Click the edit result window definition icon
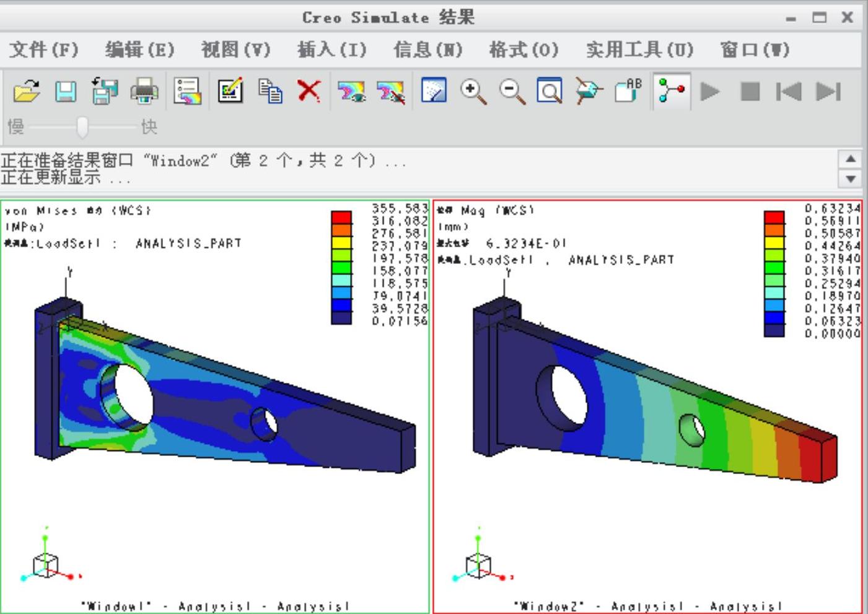The image size is (868, 614). 230,91
